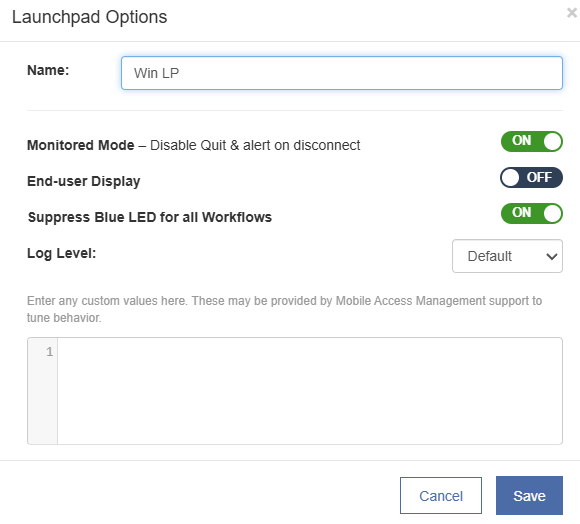
Task: Select line number 1 in the editor gutter
Action: [50, 352]
